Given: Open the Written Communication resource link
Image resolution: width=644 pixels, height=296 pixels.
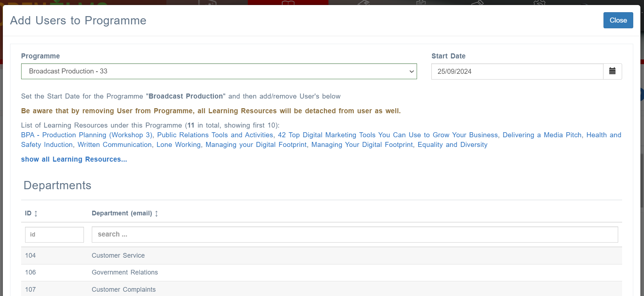Looking at the screenshot, I should (115, 145).
